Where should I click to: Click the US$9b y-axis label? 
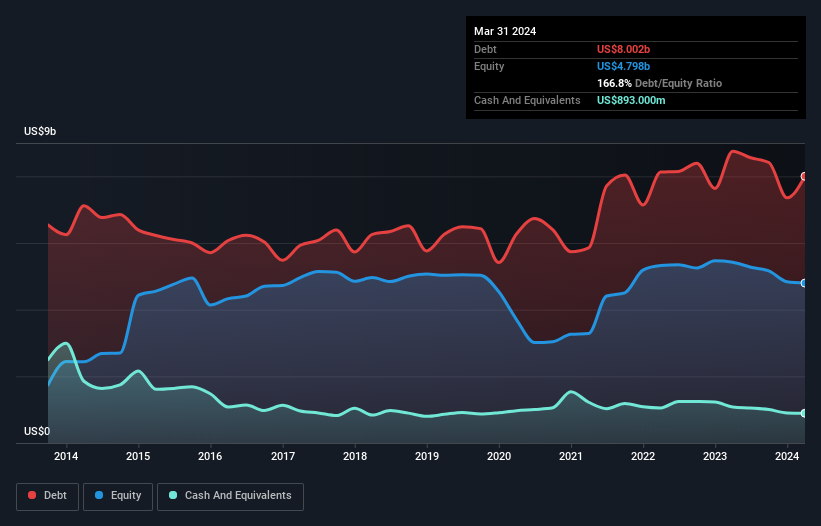point(40,131)
